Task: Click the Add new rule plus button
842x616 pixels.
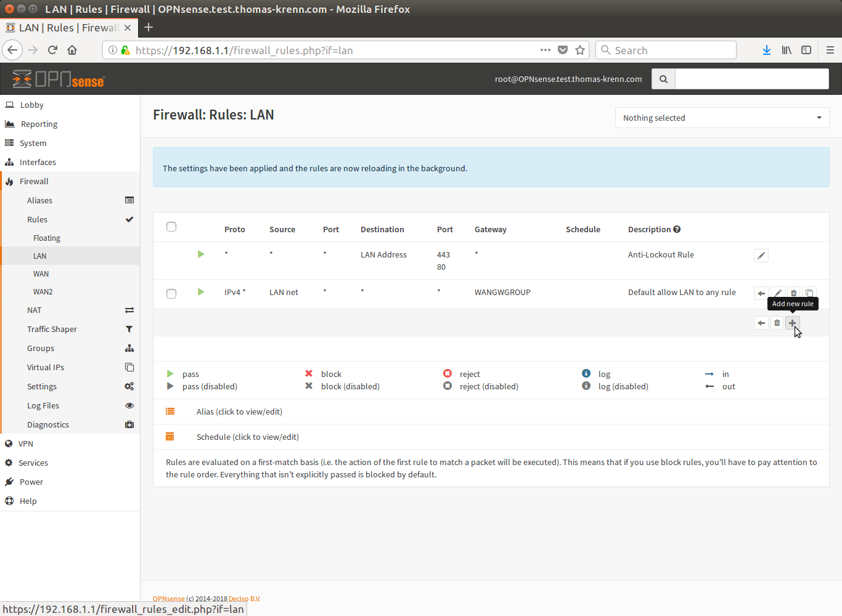Action: [793, 323]
